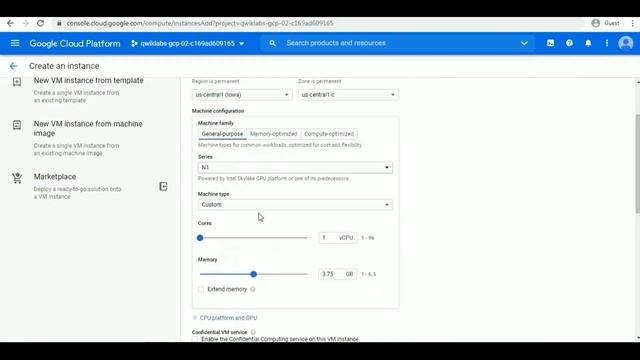
Task: Click the browser address bar URL
Action: [200, 23]
